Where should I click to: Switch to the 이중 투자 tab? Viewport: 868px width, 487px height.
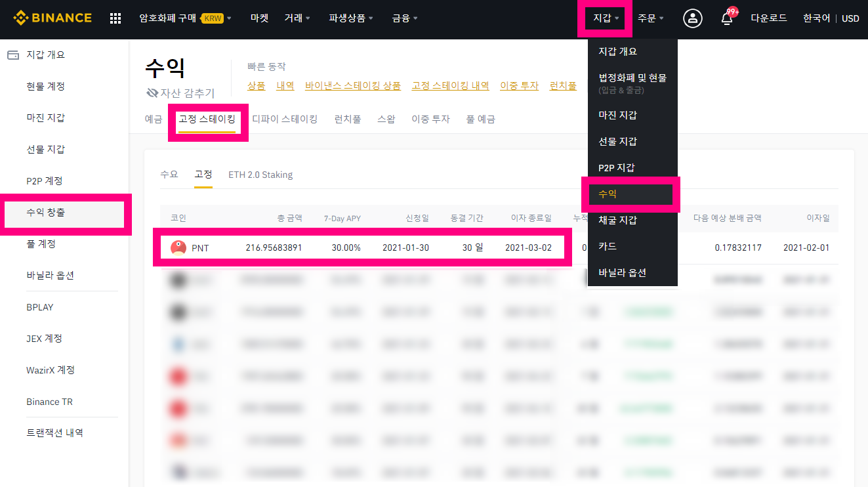(x=430, y=119)
